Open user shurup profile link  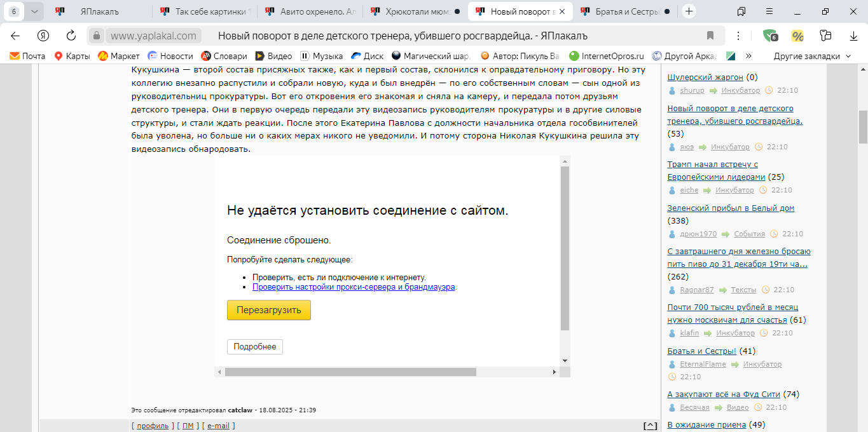(692, 91)
